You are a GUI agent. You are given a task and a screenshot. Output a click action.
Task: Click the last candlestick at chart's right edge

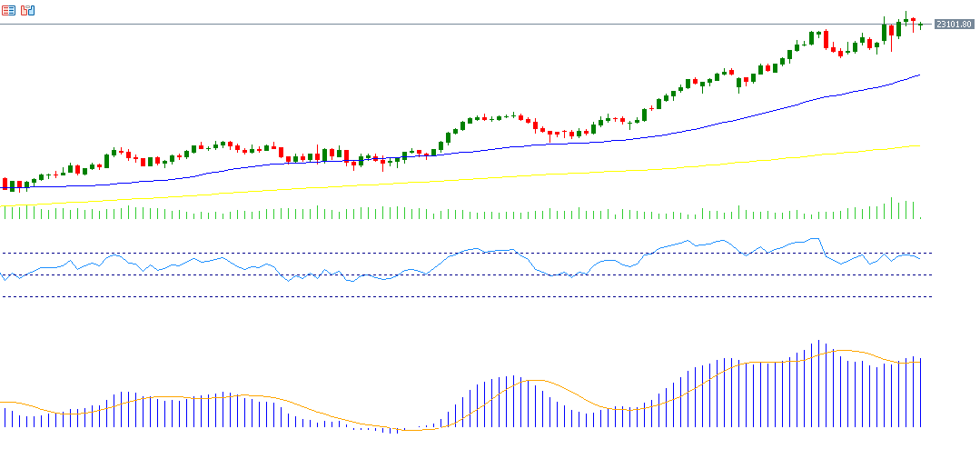(x=920, y=25)
